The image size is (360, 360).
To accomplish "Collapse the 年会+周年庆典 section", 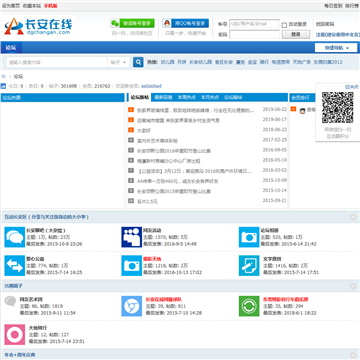I will (353, 355).
